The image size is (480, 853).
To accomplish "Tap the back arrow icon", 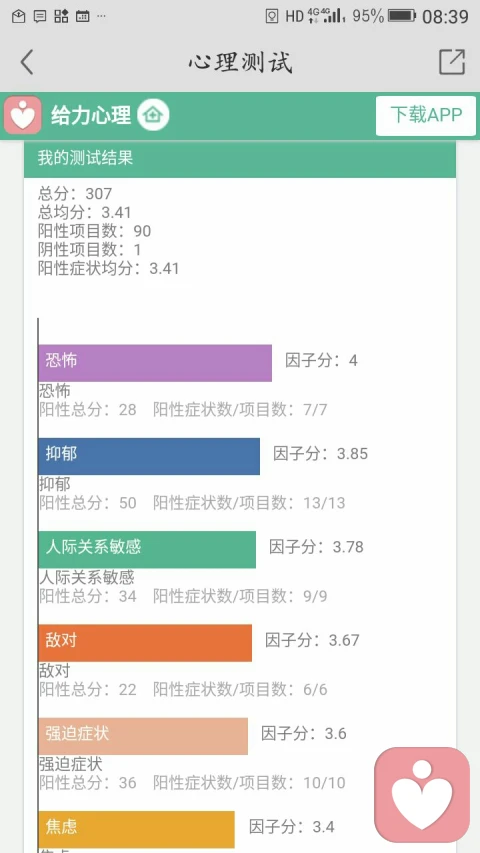I will point(27,61).
